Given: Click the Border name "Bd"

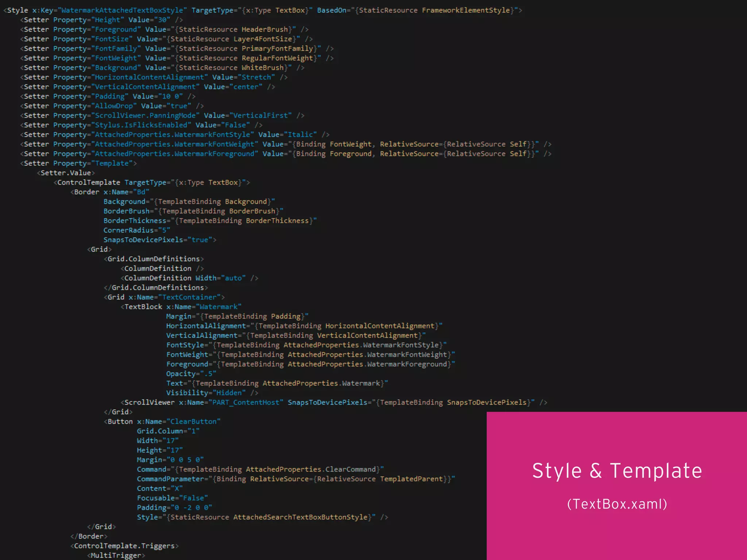Looking at the screenshot, I should point(141,192).
